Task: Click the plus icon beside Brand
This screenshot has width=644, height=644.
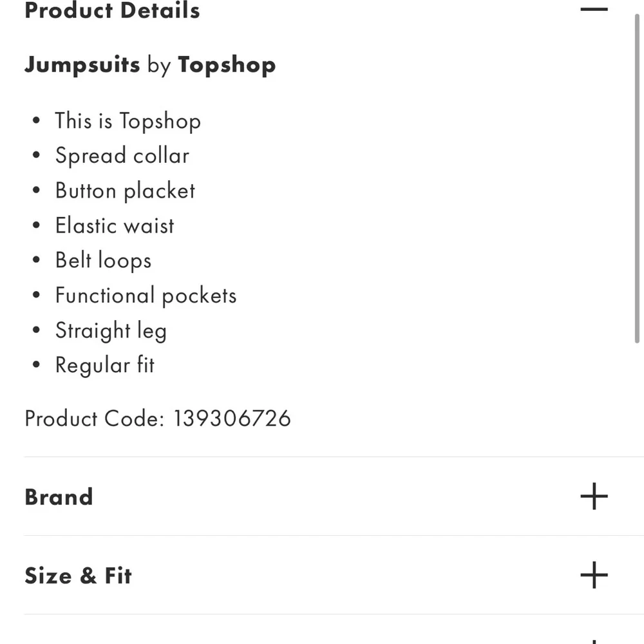Action: (593, 497)
